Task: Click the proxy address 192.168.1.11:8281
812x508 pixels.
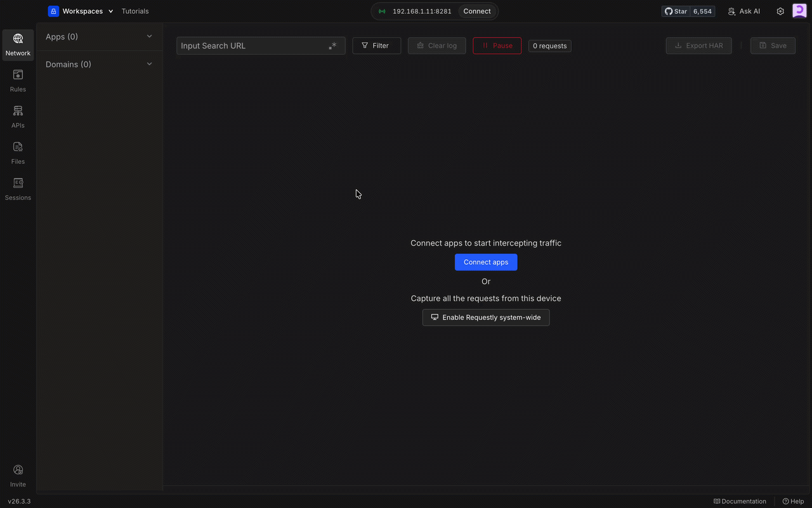Action: pyautogui.click(x=422, y=11)
